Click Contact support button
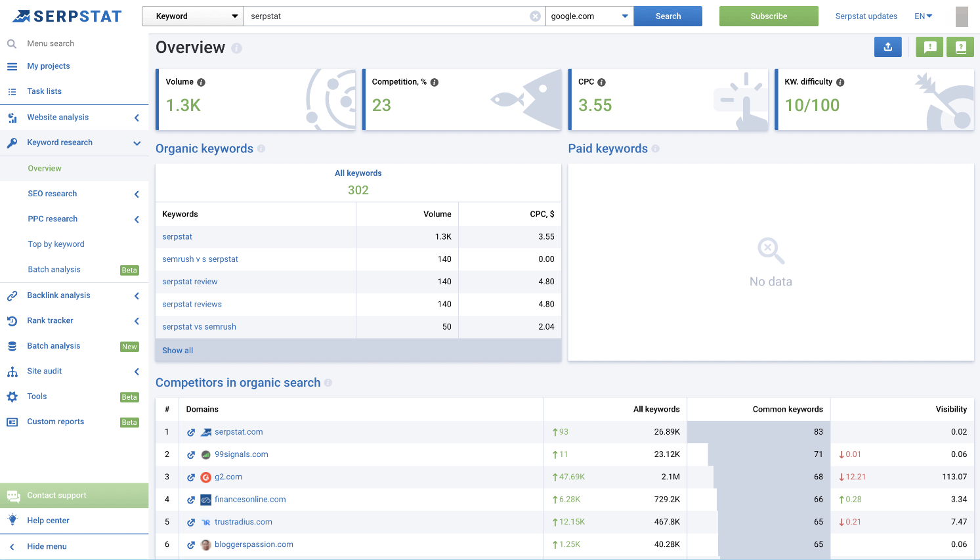 [x=74, y=496]
